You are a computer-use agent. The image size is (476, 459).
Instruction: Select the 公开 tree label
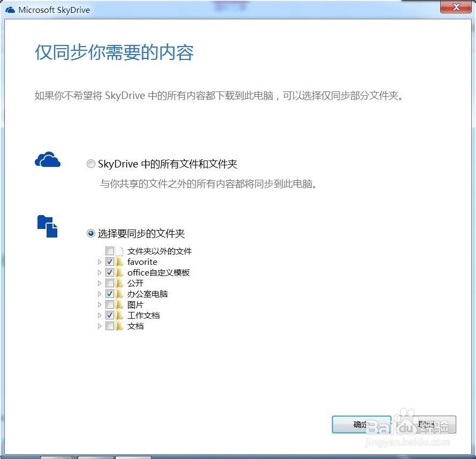135,283
